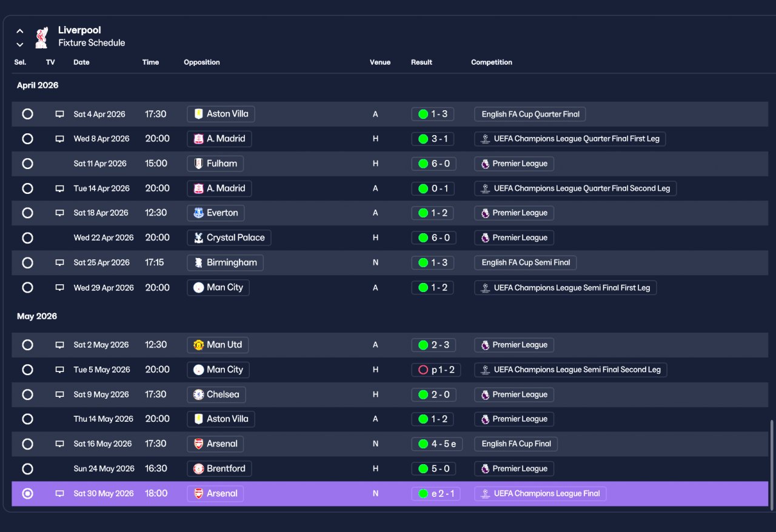Sort fixtures by the Date column header
This screenshot has width=776, height=532.
81,62
